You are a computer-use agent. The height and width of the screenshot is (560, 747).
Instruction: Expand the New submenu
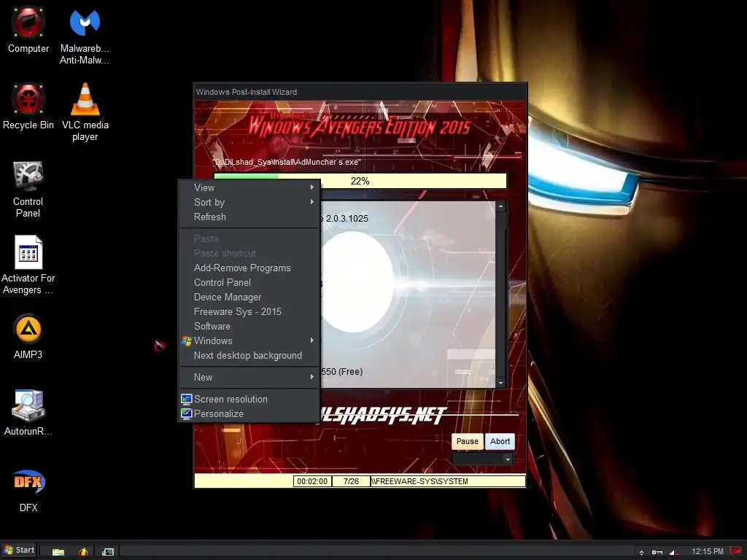pos(249,377)
